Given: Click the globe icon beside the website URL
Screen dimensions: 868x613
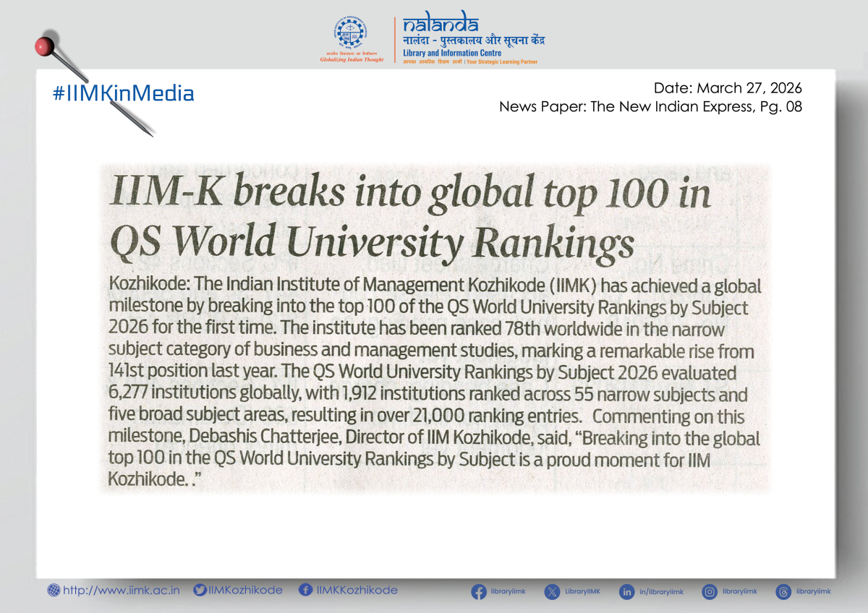Looking at the screenshot, I should click(x=54, y=591).
